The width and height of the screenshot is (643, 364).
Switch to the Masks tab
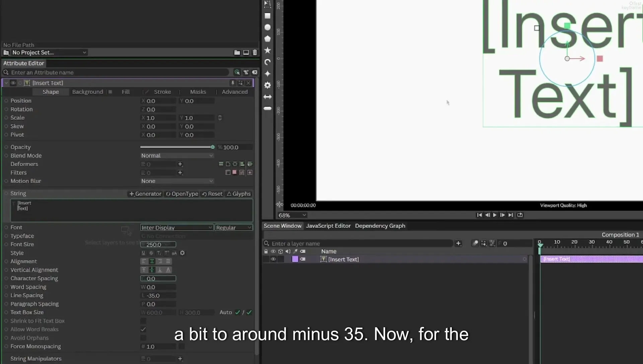198,92
